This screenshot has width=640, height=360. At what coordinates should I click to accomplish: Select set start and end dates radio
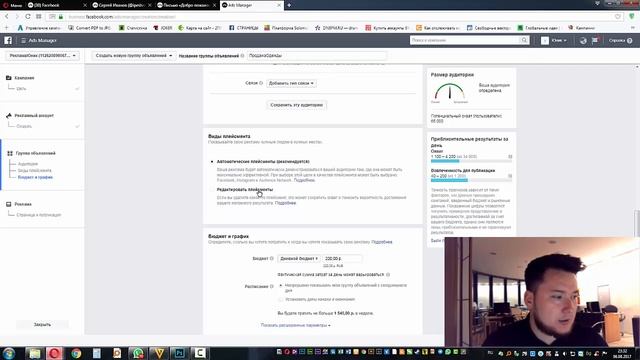[x=281, y=300]
